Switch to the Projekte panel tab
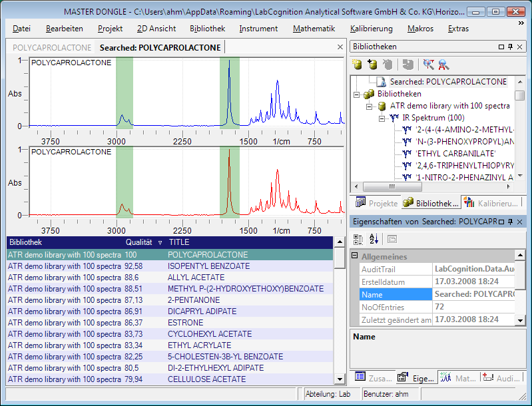This screenshot has height=406, width=532. (376, 203)
